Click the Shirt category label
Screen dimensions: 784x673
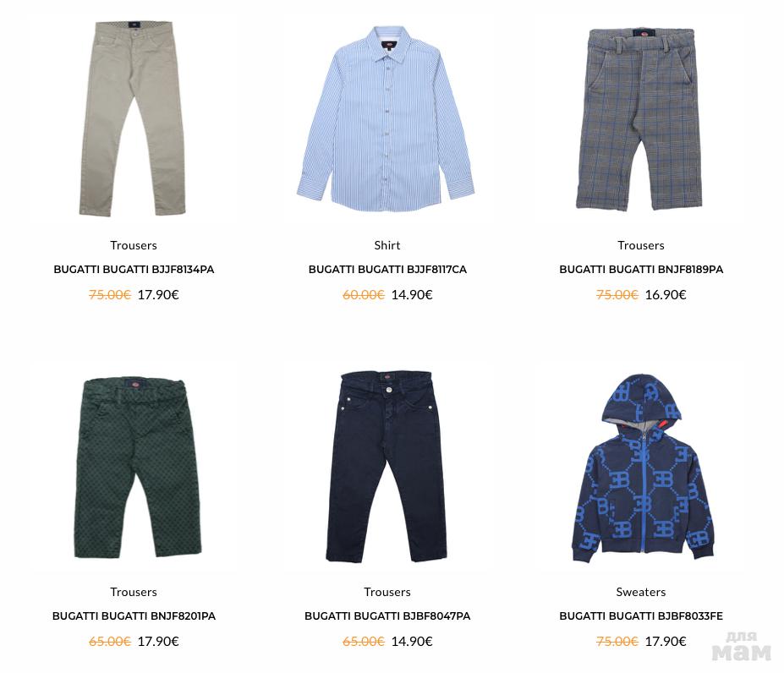tap(387, 245)
